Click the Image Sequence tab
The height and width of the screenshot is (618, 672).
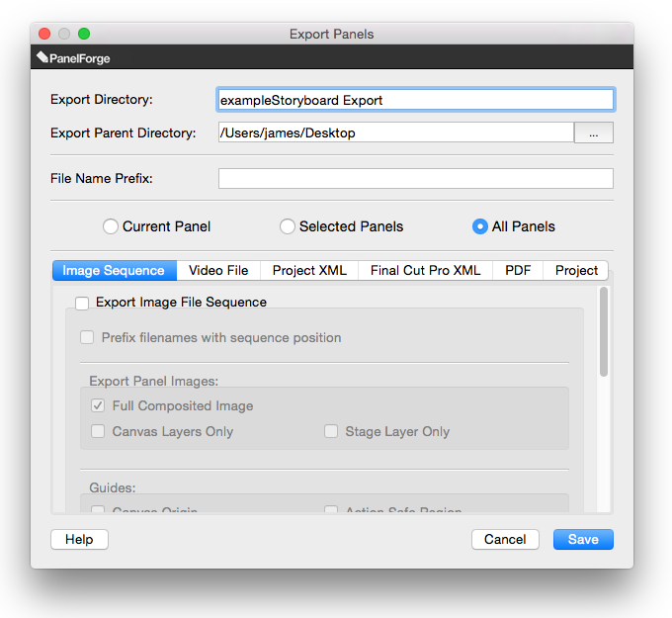pos(114,270)
